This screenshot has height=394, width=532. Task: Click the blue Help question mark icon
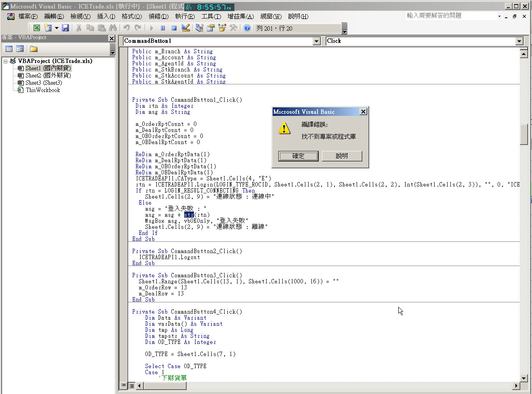pos(247,28)
